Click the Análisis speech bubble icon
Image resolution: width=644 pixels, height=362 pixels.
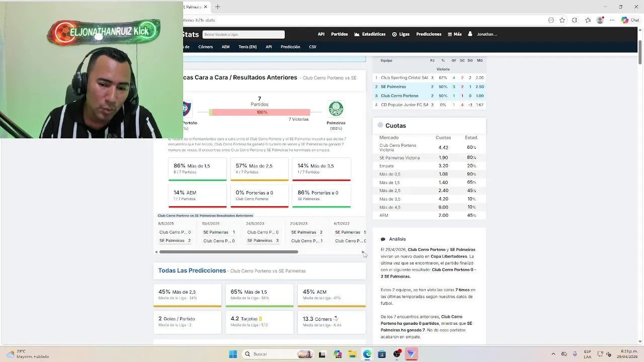(x=383, y=239)
